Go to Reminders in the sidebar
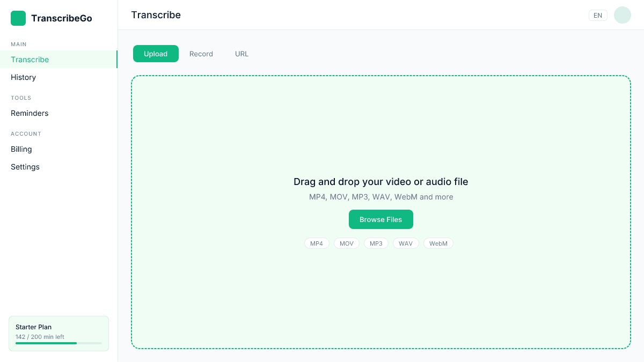Image resolution: width=644 pixels, height=362 pixels. pyautogui.click(x=30, y=113)
